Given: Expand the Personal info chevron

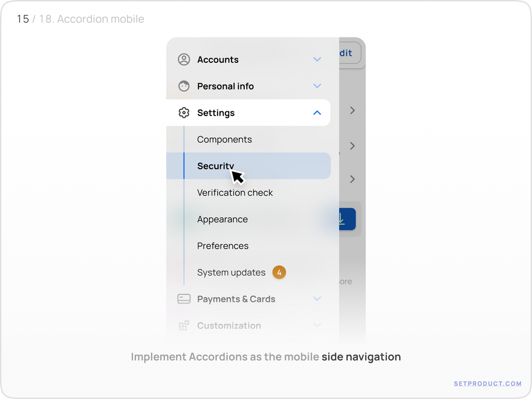Looking at the screenshot, I should point(317,86).
